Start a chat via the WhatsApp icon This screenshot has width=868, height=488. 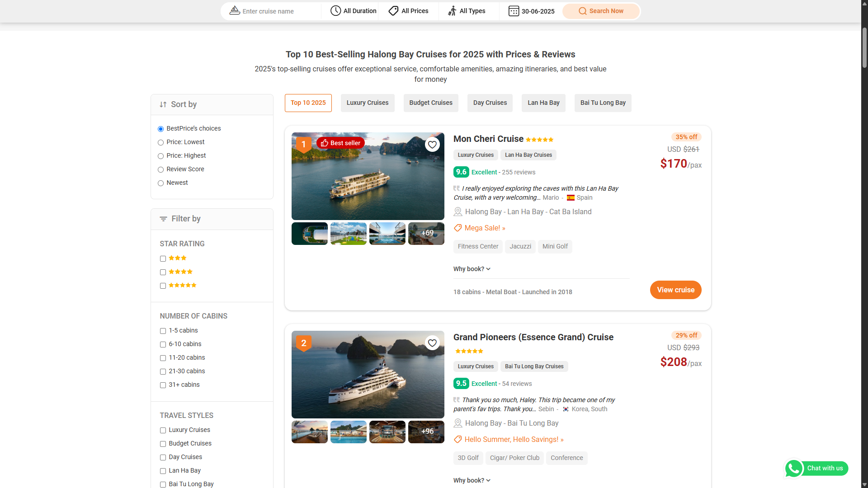[x=794, y=469]
